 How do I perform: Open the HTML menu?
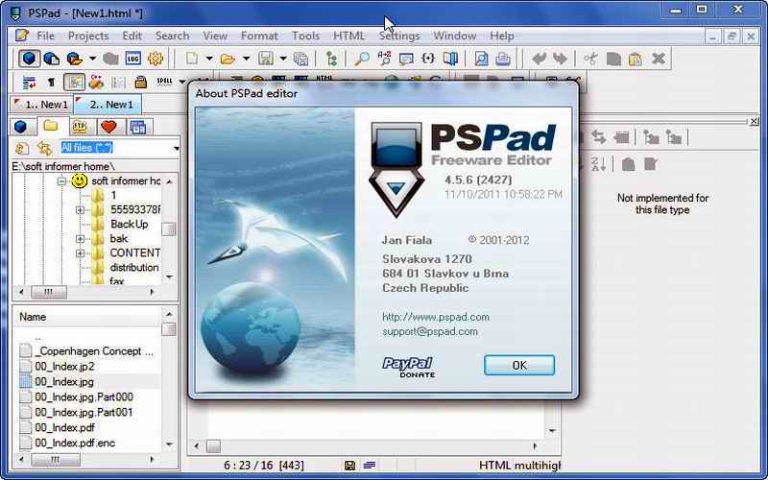pyautogui.click(x=349, y=36)
